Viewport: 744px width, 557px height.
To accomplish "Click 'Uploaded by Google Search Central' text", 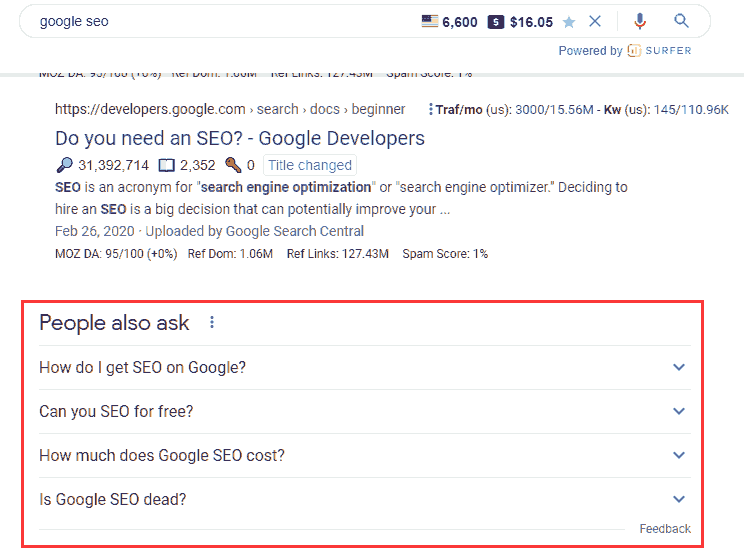I will [x=254, y=231].
